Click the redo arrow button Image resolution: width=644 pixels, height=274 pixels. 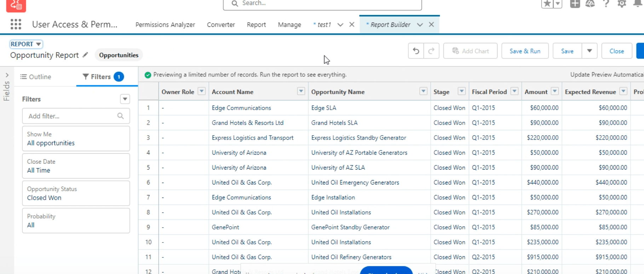coord(431,51)
